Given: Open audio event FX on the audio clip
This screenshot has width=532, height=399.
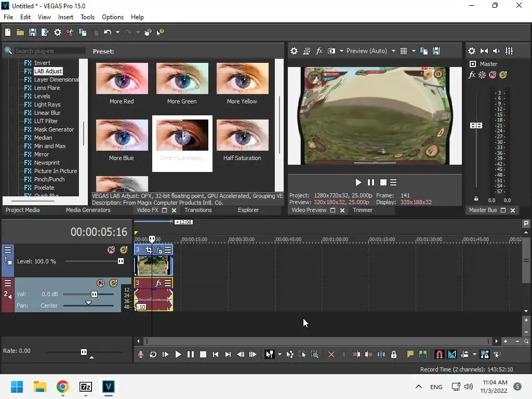Looking at the screenshot, I should tap(158, 283).
